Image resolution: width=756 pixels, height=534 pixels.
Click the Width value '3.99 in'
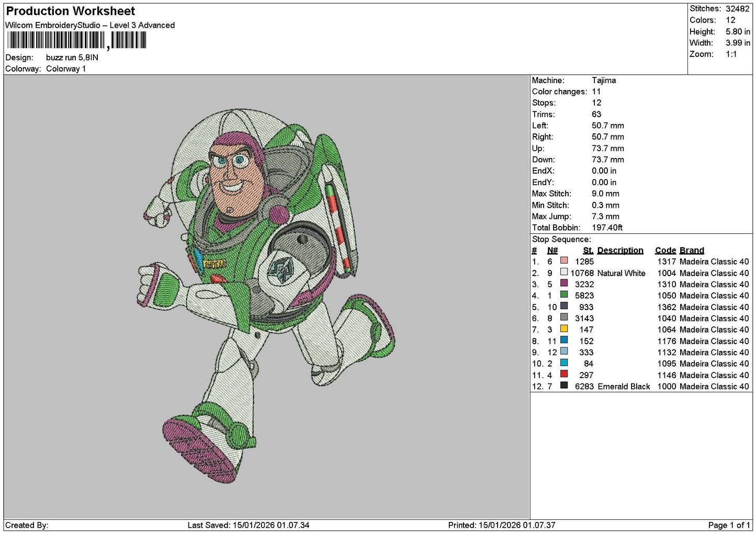click(738, 43)
